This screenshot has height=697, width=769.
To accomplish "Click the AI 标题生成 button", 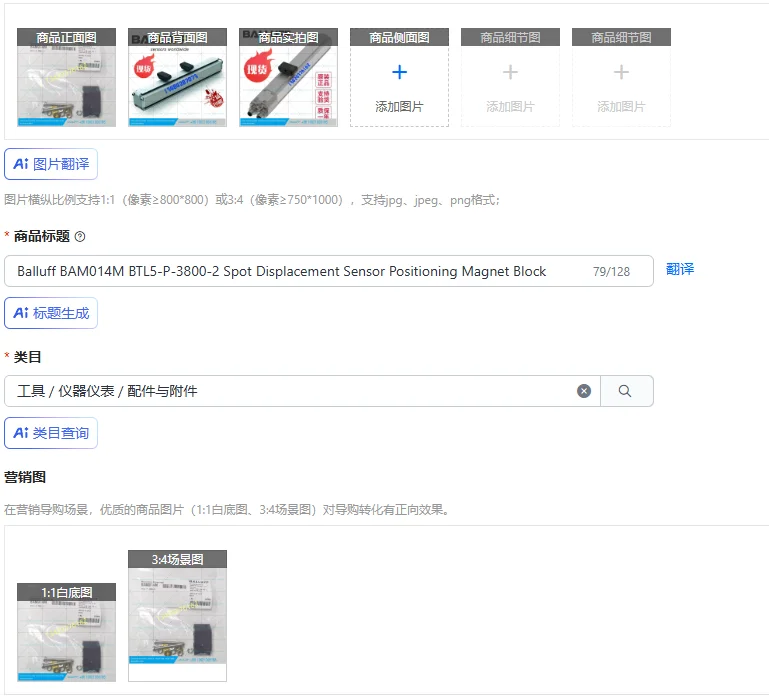I will coord(51,313).
